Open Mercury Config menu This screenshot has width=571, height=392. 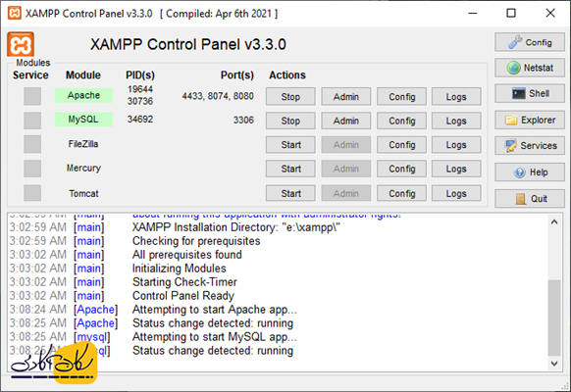click(x=401, y=169)
